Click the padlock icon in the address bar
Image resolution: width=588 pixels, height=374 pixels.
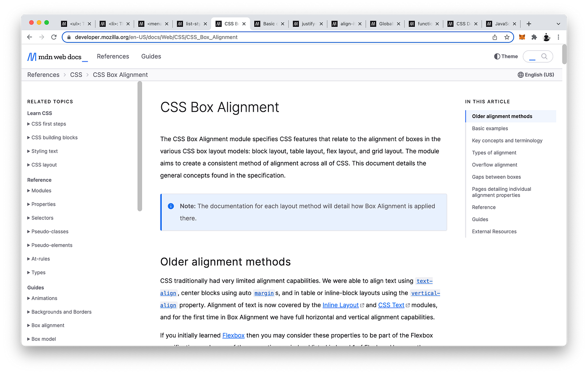pyautogui.click(x=69, y=37)
